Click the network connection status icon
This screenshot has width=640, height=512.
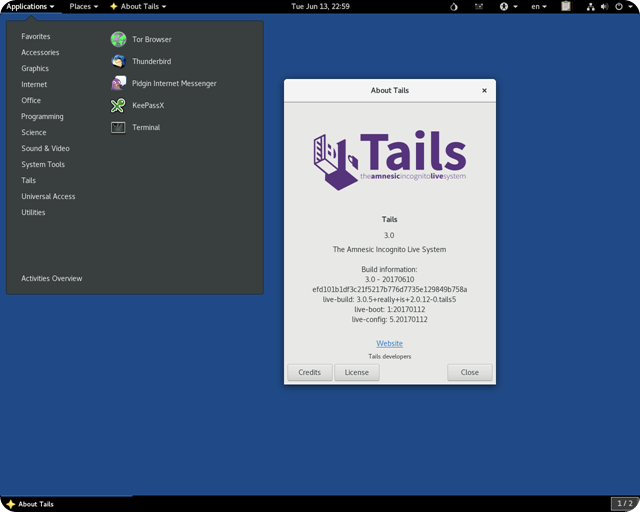[x=591, y=7]
